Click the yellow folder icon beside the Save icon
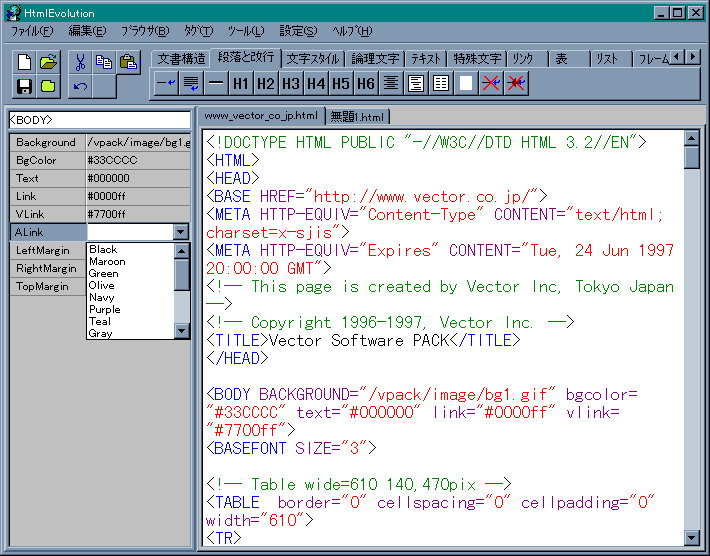710x556 pixels. click(48, 86)
